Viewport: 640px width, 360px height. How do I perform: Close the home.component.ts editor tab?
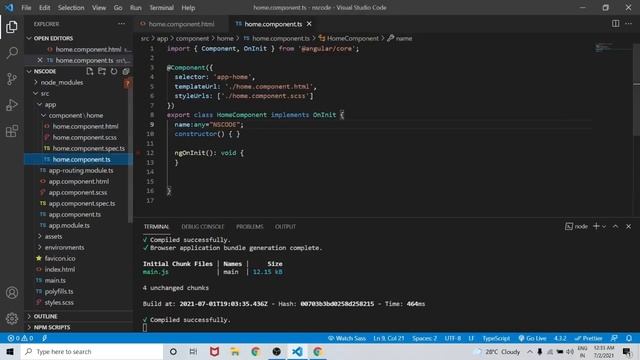coord(309,24)
